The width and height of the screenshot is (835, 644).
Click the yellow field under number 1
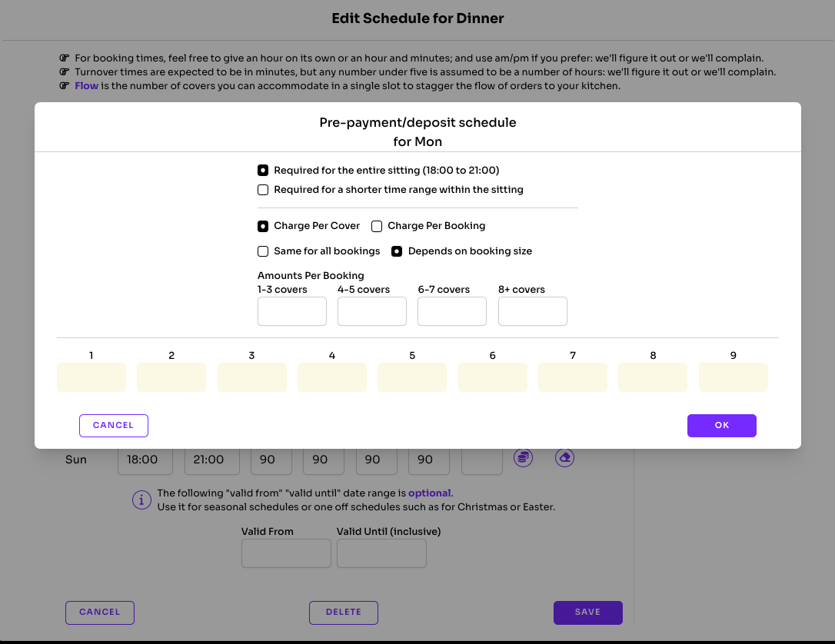click(x=91, y=377)
